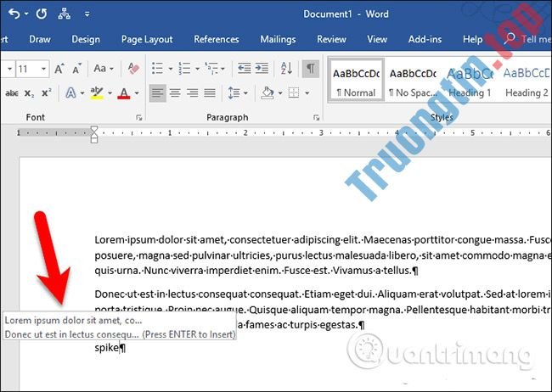
Task: Apply borders to selection
Action: click(294, 92)
